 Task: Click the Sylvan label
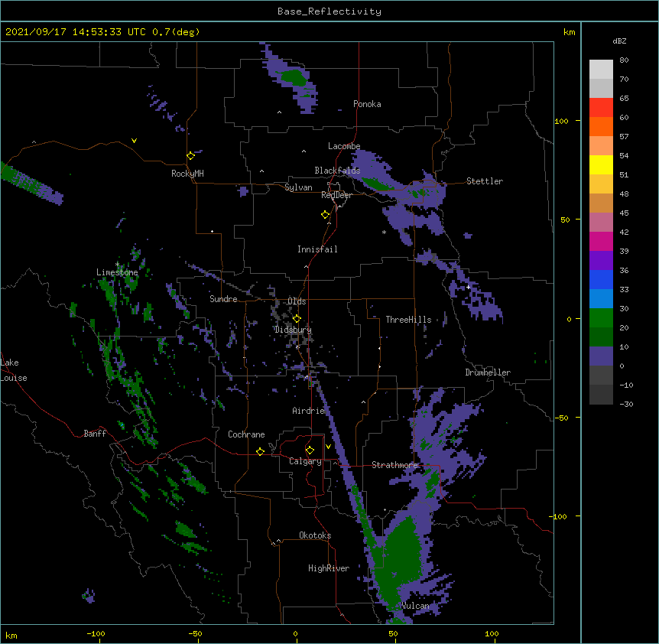298,187
